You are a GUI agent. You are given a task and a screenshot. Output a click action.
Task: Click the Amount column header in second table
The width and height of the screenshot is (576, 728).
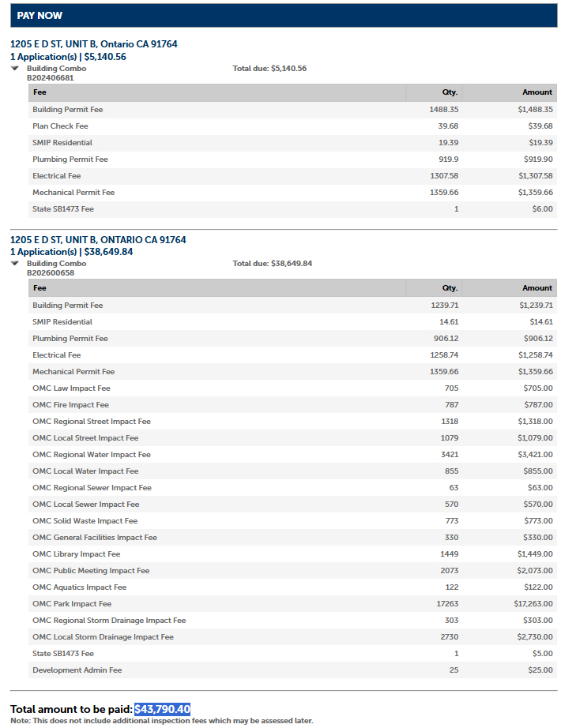click(x=537, y=288)
